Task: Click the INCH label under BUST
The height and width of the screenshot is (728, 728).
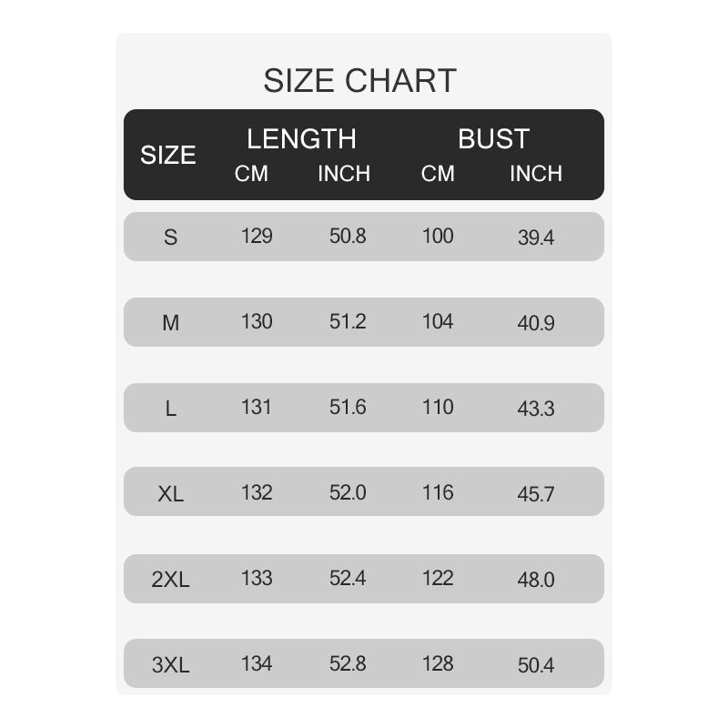Action: click(x=536, y=174)
